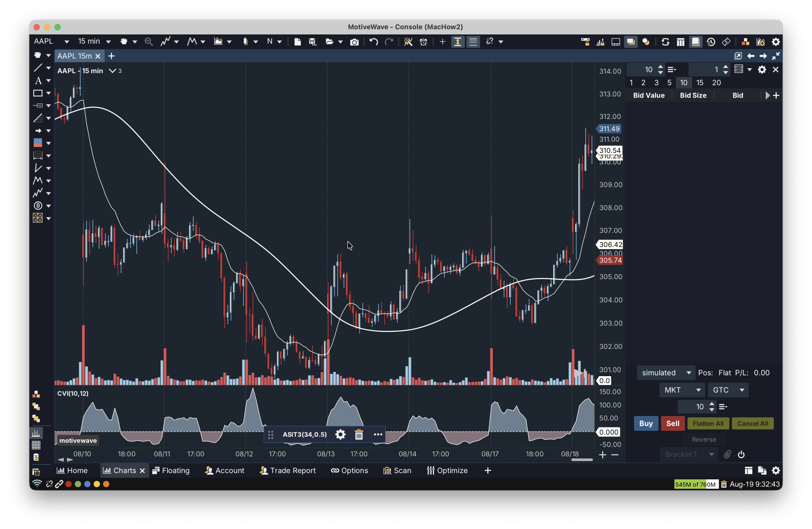The width and height of the screenshot is (812, 529).
Task: Close the DOM panel with X
Action: 776,69
